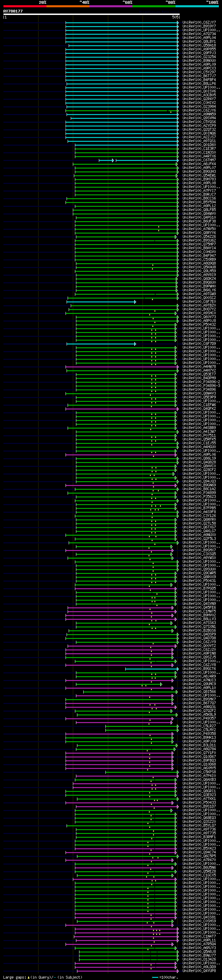Select the label UniRef100_O23984

199,106
